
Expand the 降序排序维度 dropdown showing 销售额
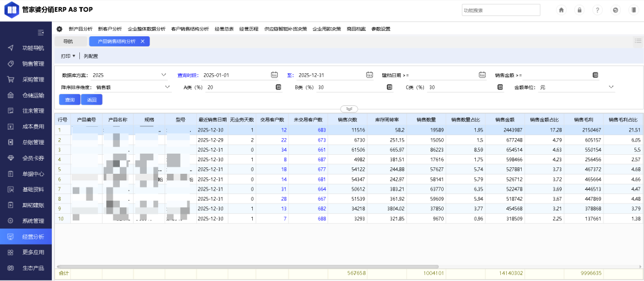point(167,87)
